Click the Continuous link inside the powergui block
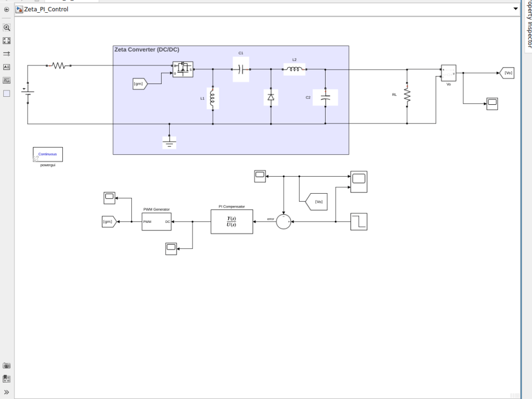This screenshot has height=399, width=532. tap(47, 154)
